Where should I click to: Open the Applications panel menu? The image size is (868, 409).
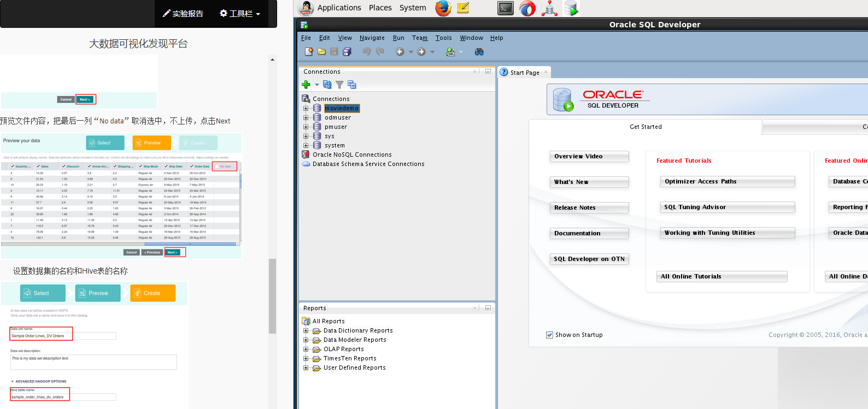[x=339, y=8]
